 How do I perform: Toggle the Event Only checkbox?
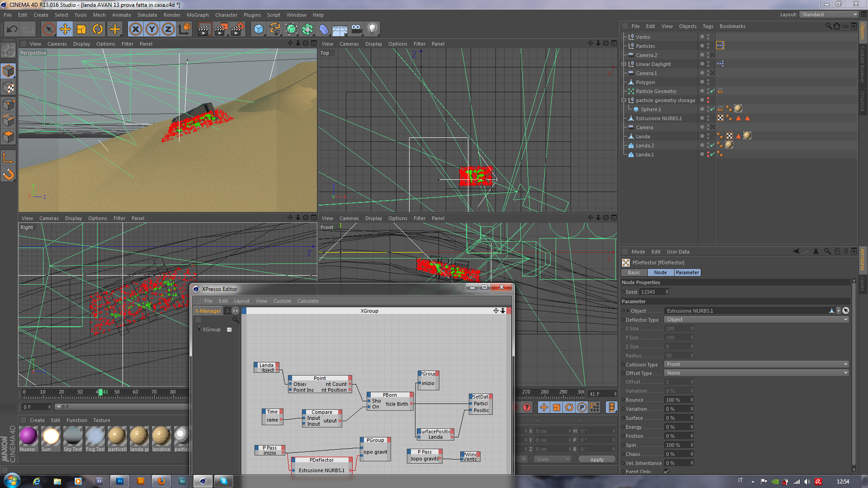coord(666,471)
